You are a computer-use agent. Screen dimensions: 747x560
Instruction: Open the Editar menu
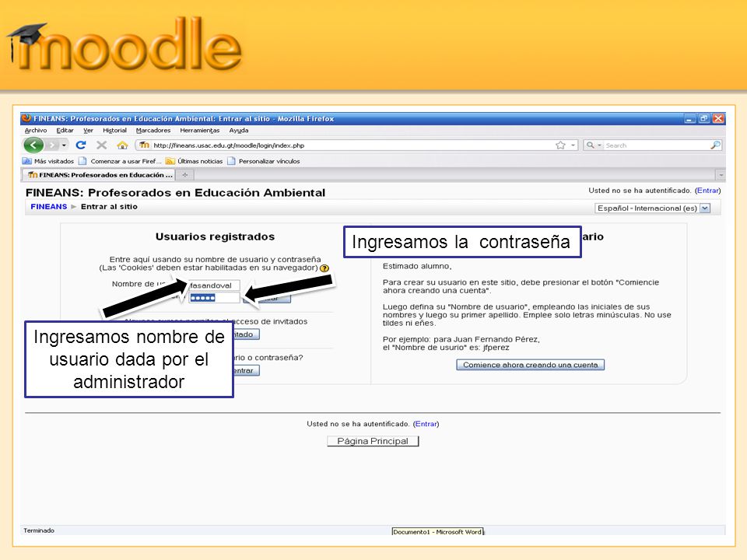(65, 131)
